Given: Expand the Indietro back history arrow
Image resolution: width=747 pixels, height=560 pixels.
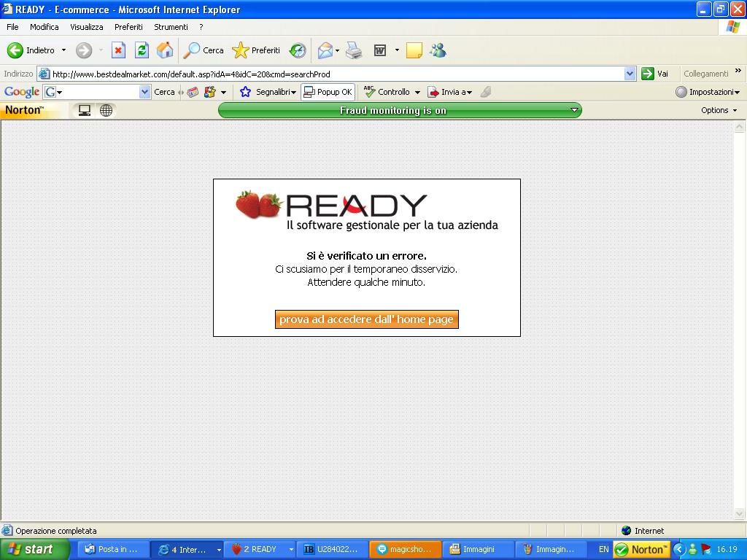Looking at the screenshot, I should click(64, 50).
